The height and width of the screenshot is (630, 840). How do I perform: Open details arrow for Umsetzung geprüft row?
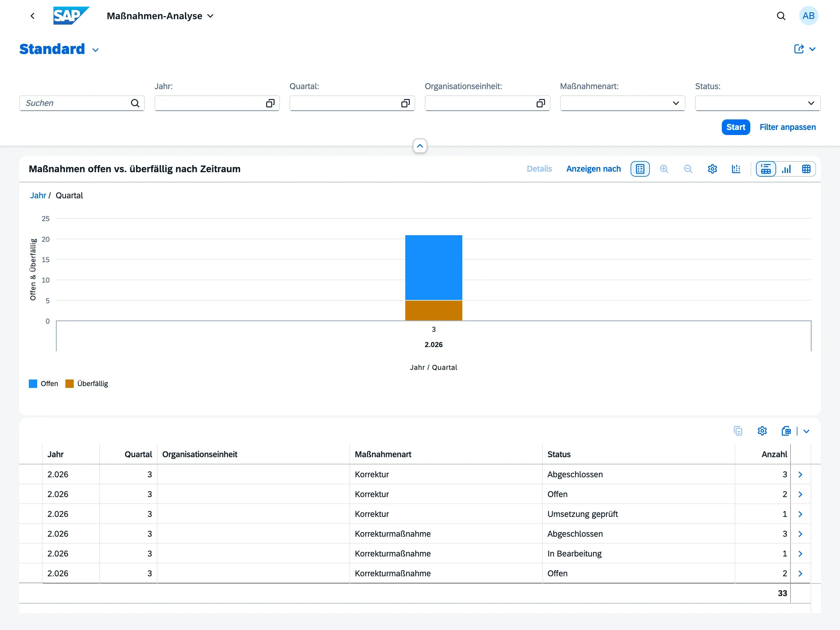click(800, 514)
